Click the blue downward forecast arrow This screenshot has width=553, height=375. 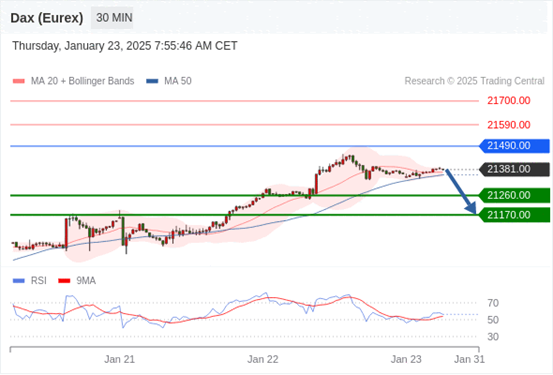pos(461,192)
